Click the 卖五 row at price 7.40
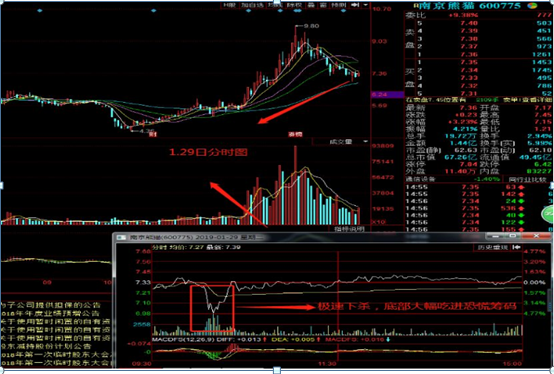The height and width of the screenshot is (374, 554). [484, 23]
